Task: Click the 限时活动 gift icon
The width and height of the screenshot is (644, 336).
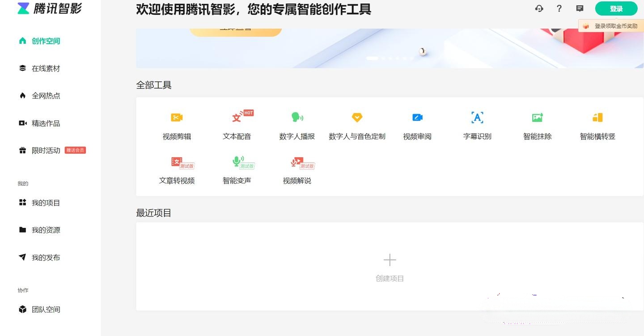Action: [22, 151]
